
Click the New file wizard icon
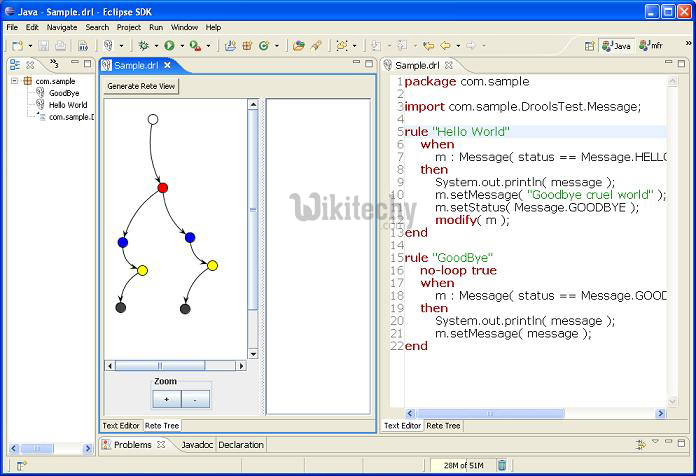coord(17,46)
